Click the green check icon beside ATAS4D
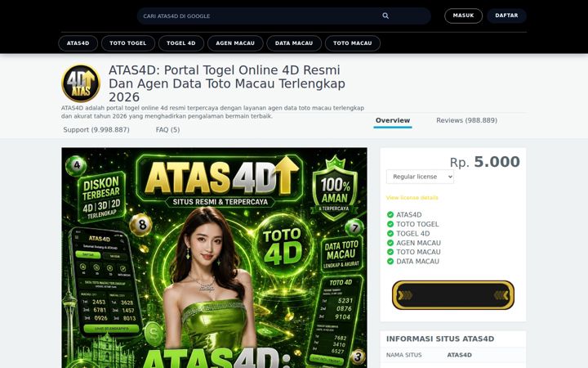Image resolution: width=588 pixels, height=368 pixels. [390, 215]
